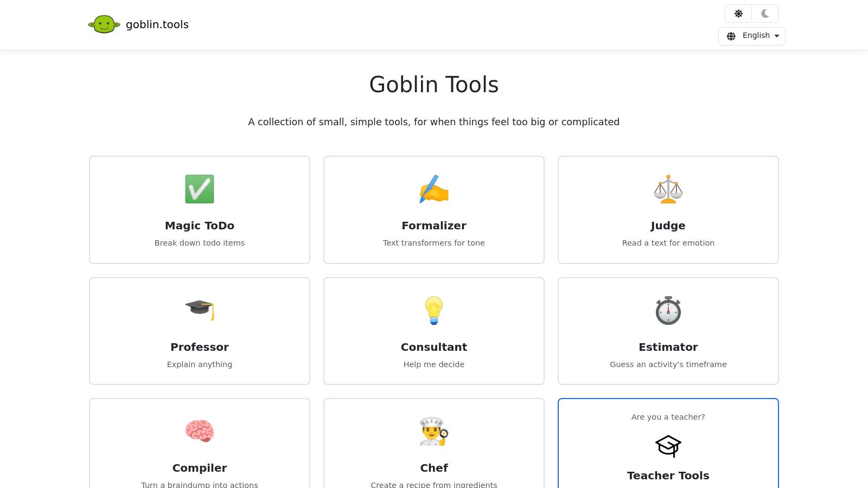Click the 'Goblin Tools' page heading

tap(434, 85)
